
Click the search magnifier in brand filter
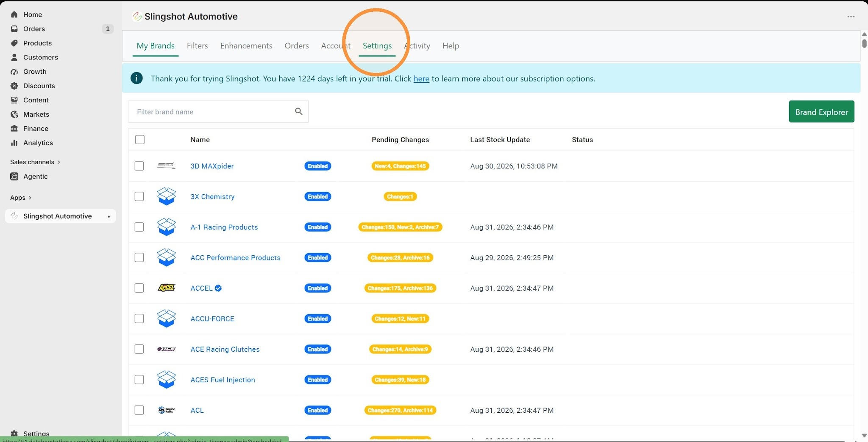pos(299,112)
